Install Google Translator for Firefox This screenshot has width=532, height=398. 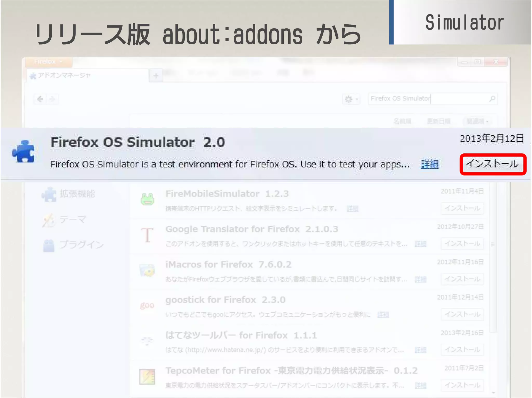point(462,244)
